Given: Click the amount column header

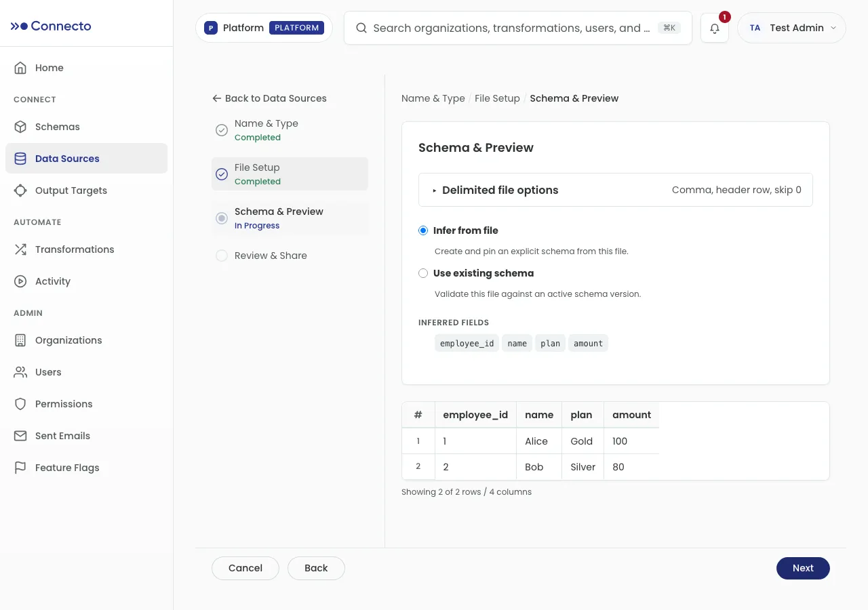Looking at the screenshot, I should [x=631, y=415].
